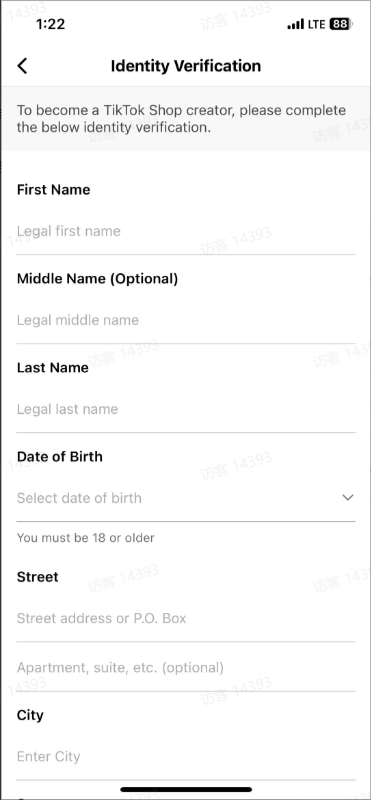Tap the battery indicator in status bar
Screen dimensions: 371x800
coord(341,24)
